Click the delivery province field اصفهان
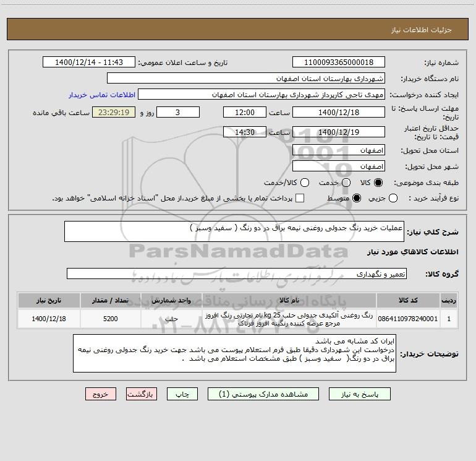Viewport: 476px width, 461px height. coord(339,150)
